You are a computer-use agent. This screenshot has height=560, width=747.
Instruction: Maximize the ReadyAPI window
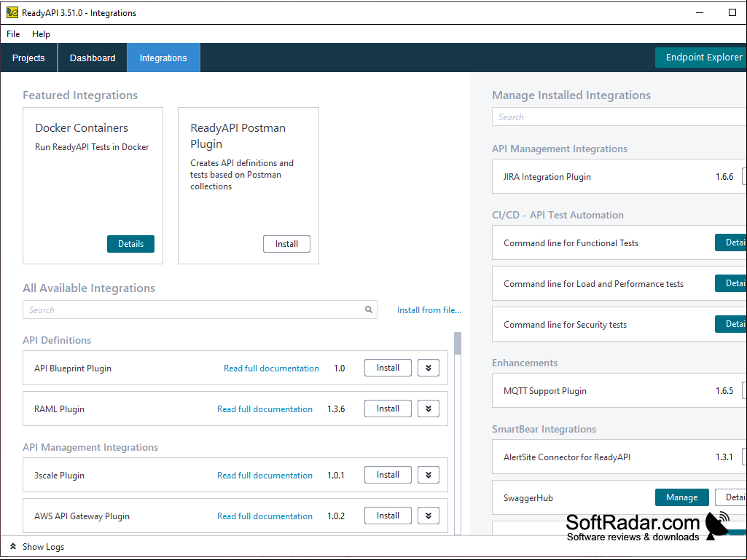coord(732,12)
